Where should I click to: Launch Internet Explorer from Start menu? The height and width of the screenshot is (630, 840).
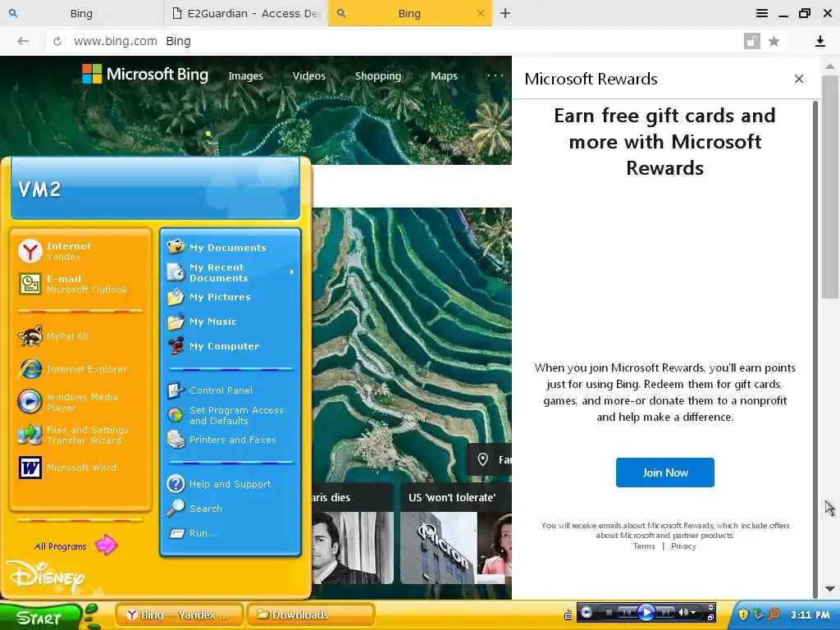[80, 369]
